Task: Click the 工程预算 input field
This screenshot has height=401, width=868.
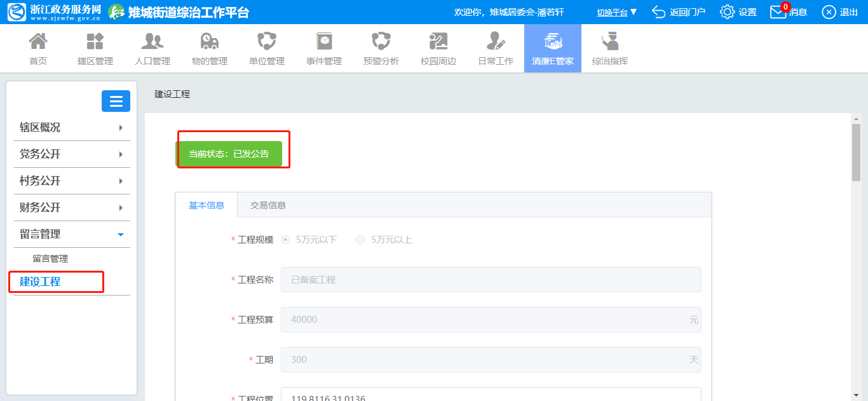Action: [491, 320]
